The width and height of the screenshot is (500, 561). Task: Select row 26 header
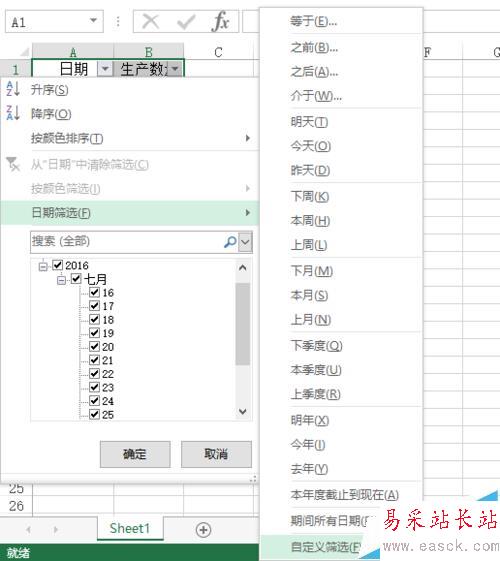pos(16,506)
